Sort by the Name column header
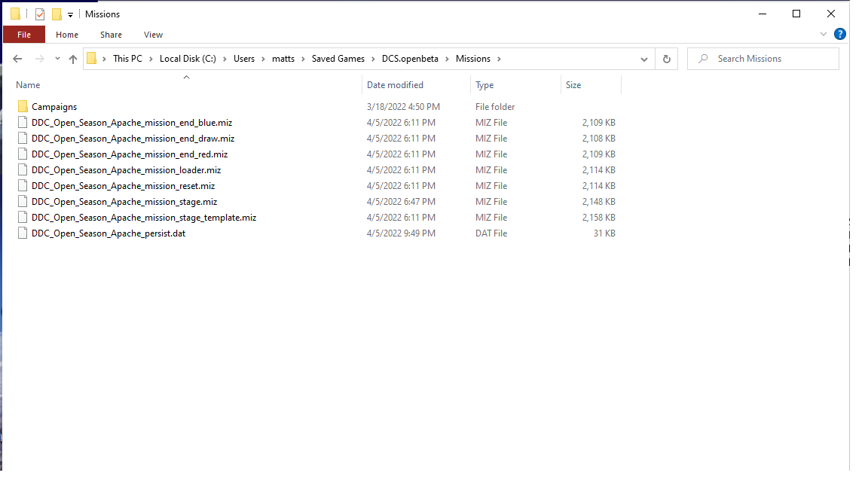 (x=28, y=84)
